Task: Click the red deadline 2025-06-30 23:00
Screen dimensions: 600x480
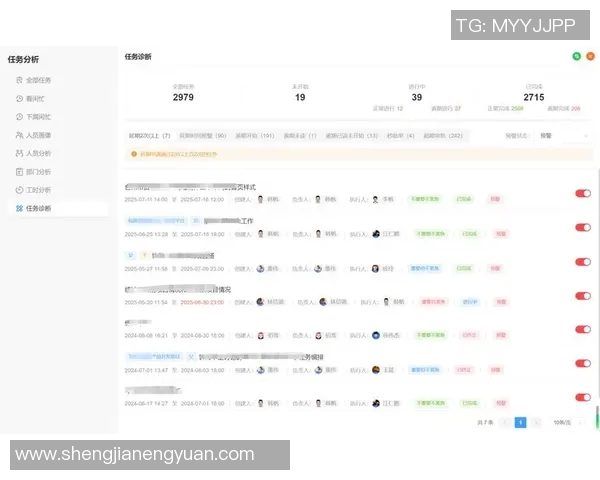Action: 202,302
